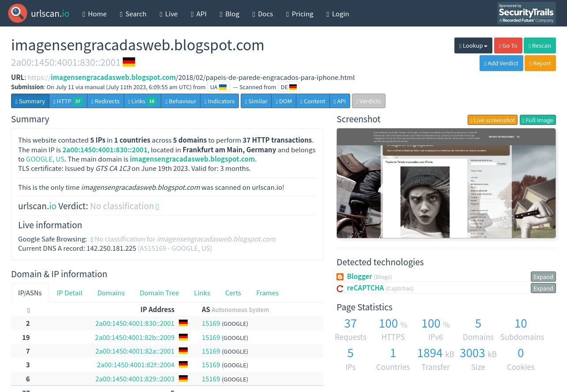Switch to the IP Detail tab
Screen dimensions: 567x392
tap(69, 293)
